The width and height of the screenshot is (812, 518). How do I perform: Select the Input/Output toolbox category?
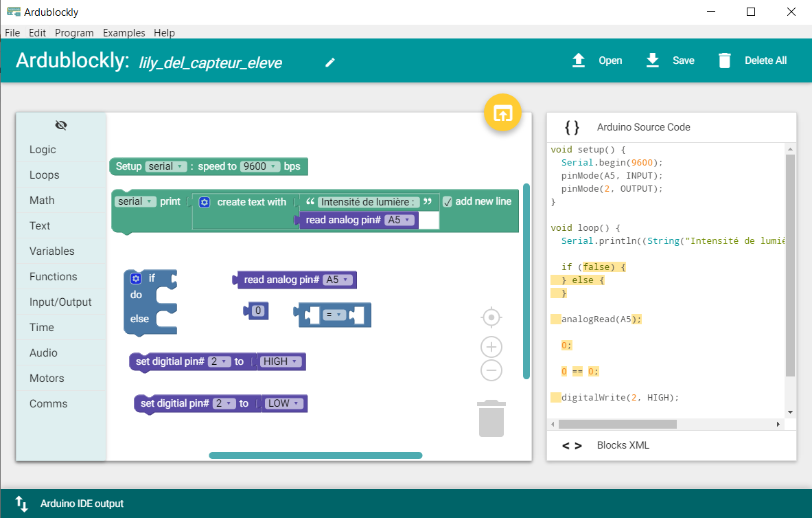(x=60, y=302)
